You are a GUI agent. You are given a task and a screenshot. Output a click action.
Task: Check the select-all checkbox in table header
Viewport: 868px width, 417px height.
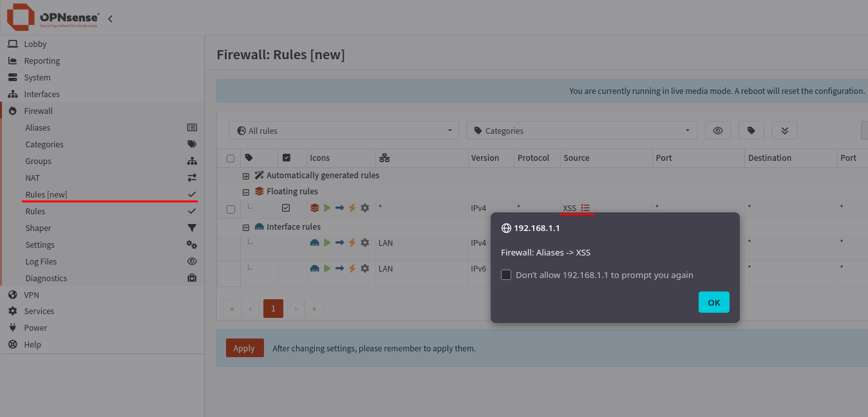point(231,158)
